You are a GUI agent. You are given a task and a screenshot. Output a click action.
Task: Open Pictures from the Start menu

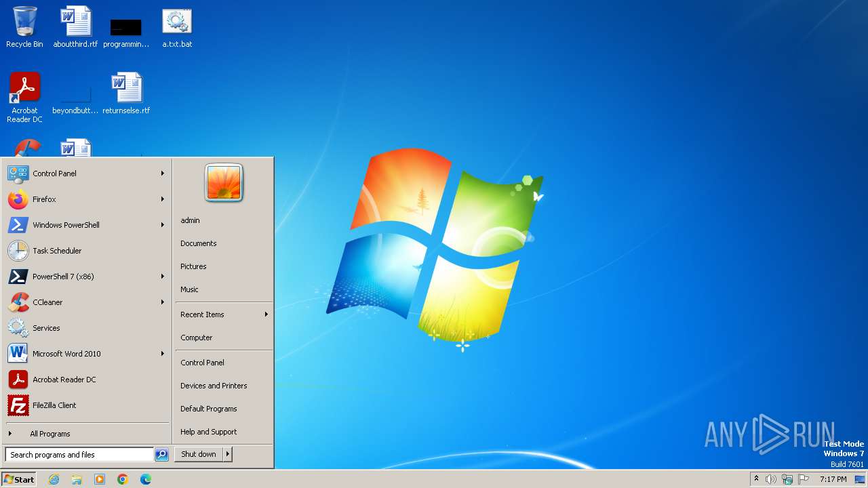[x=224, y=266]
